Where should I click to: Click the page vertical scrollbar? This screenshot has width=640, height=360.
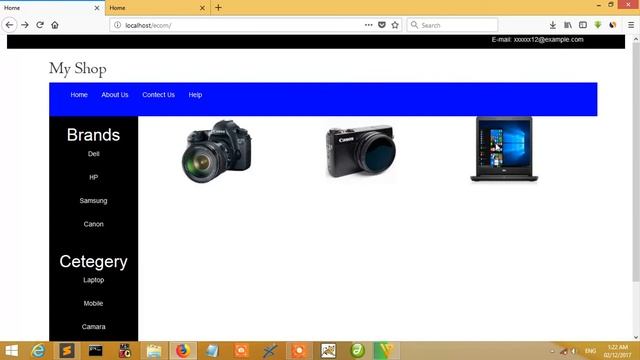click(636, 163)
